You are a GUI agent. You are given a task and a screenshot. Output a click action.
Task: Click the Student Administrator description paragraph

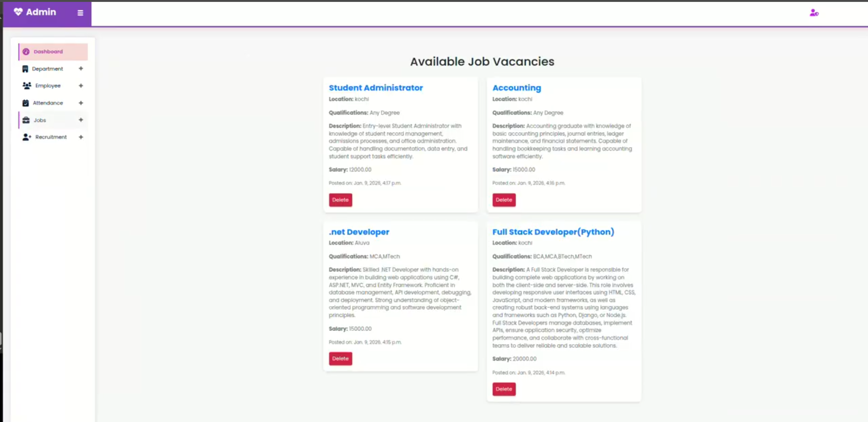(x=398, y=141)
